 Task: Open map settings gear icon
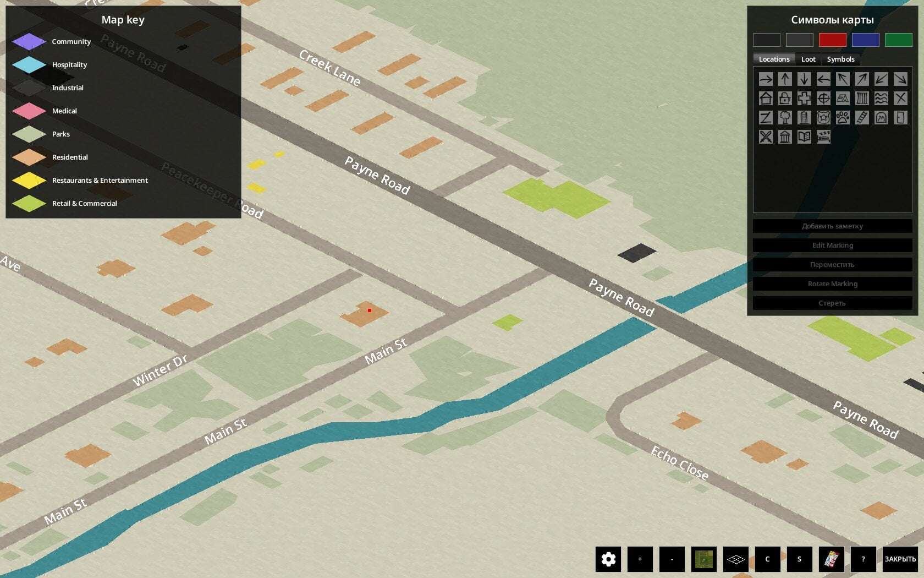(x=608, y=559)
